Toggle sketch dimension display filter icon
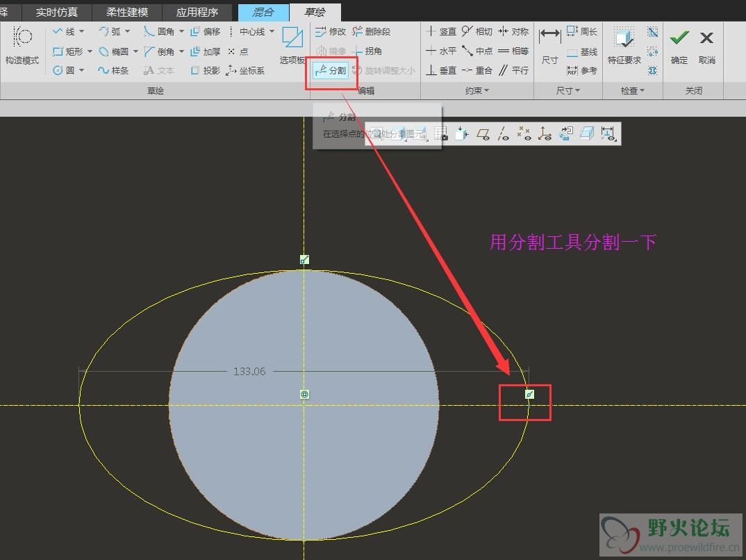746x560 pixels. tap(608, 134)
